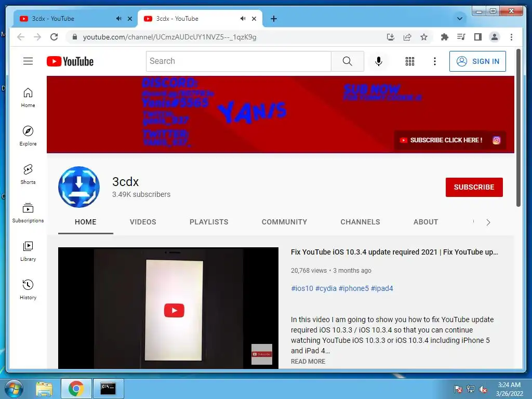Click the 3cdx channel avatar
Image resolution: width=532 pixels, height=399 pixels.
79,187
